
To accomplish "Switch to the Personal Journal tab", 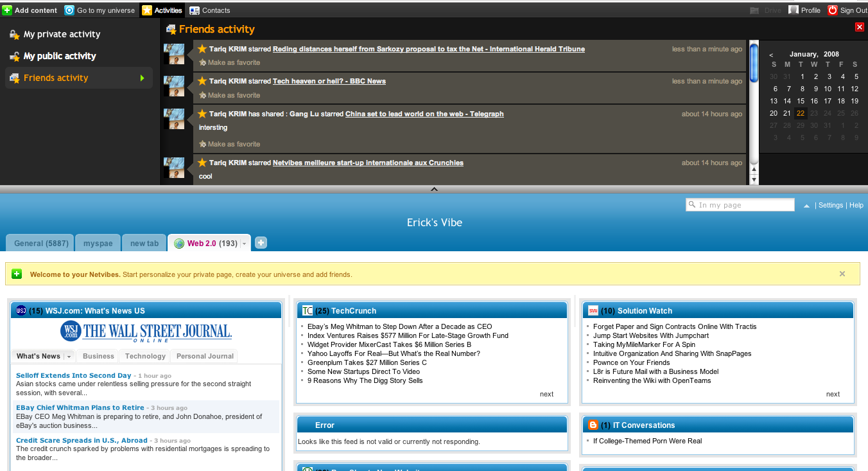I will tap(205, 356).
